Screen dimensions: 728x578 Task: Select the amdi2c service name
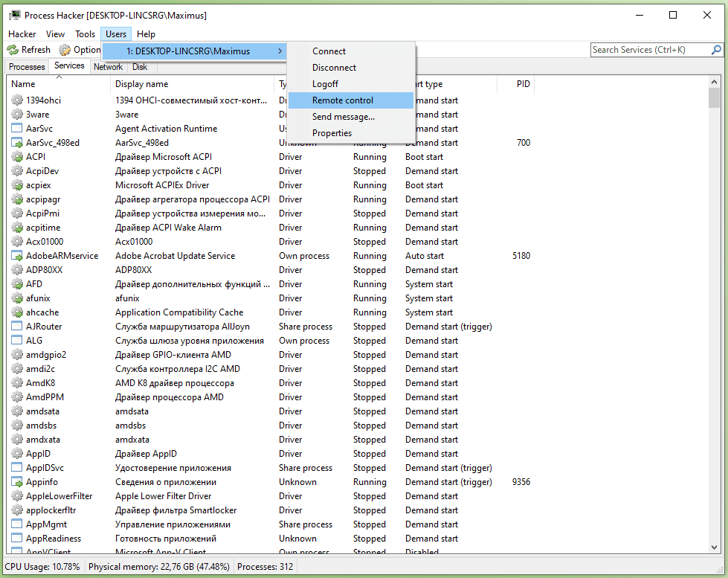click(x=40, y=369)
